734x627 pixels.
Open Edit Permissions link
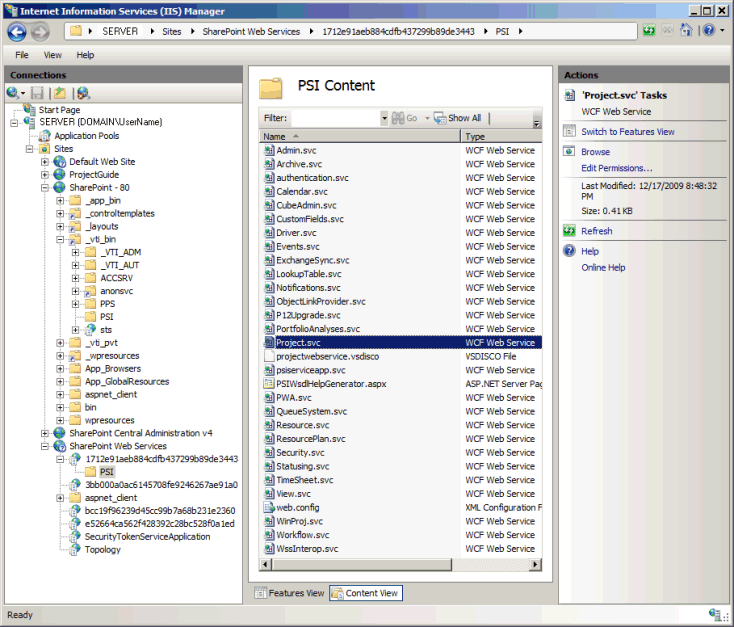point(617,168)
